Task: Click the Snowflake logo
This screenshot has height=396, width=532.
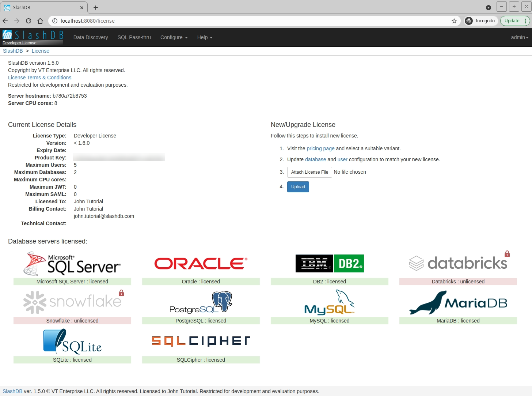Action: pos(72,302)
